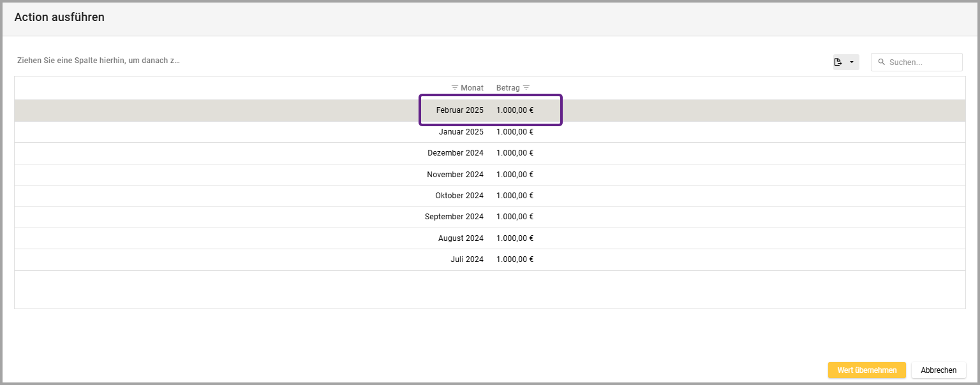This screenshot has height=385, width=980.
Task: Sort by the Betrag column header
Action: (x=508, y=87)
